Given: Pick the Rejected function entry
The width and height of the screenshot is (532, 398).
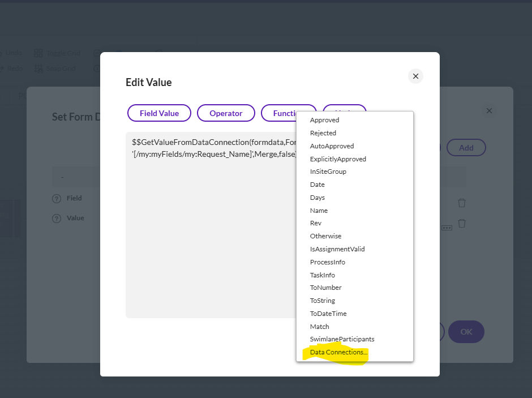Looking at the screenshot, I should pyautogui.click(x=323, y=133).
